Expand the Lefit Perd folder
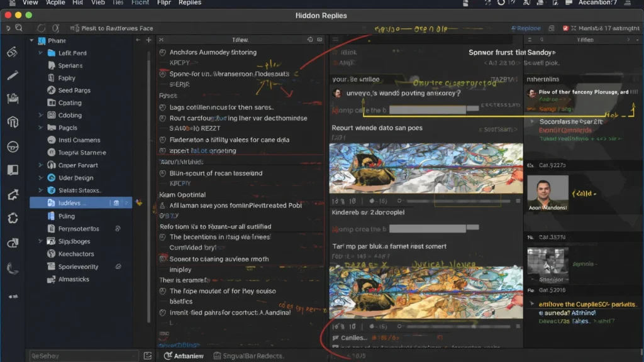This screenshot has width=644, height=362. point(40,53)
